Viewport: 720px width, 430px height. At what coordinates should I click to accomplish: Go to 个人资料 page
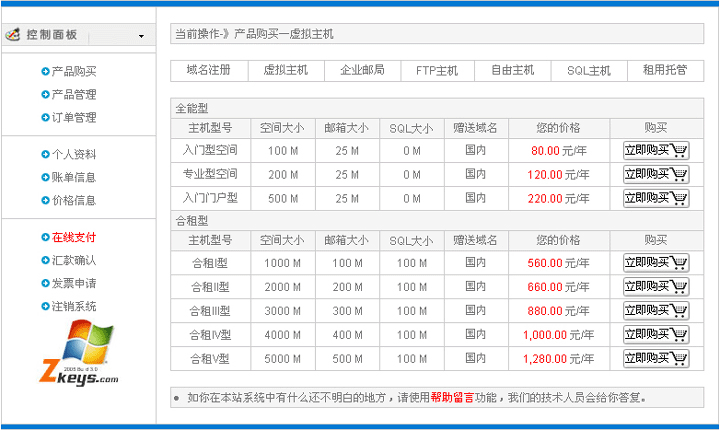[x=74, y=155]
